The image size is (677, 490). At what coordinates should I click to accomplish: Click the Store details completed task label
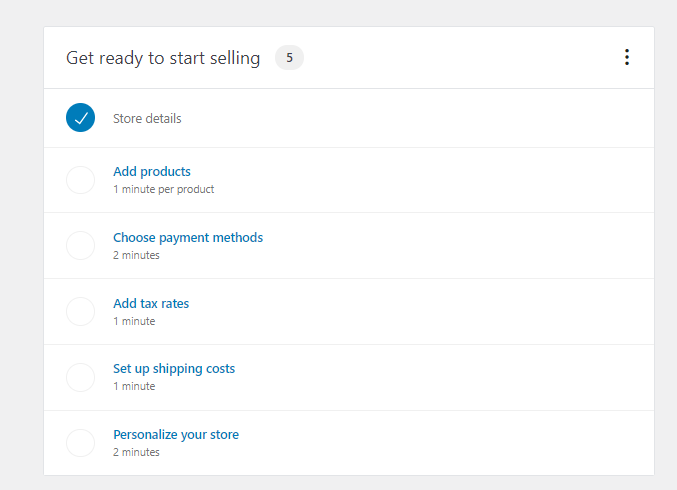(x=147, y=119)
